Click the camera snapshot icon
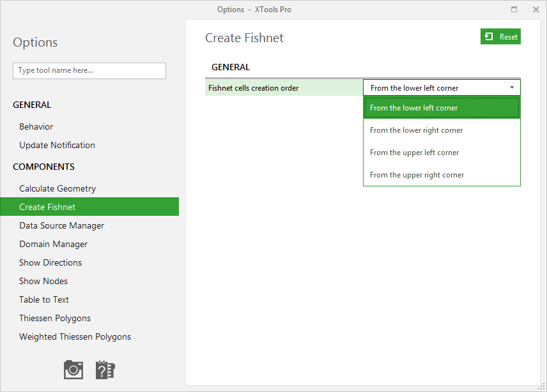Screen dimensions: 547x392 click(x=73, y=370)
